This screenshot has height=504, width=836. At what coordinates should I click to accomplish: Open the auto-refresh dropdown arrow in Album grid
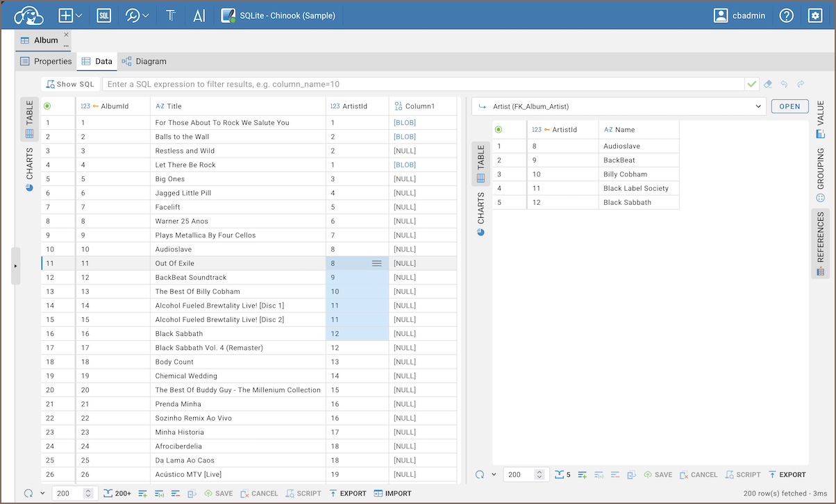pos(42,494)
